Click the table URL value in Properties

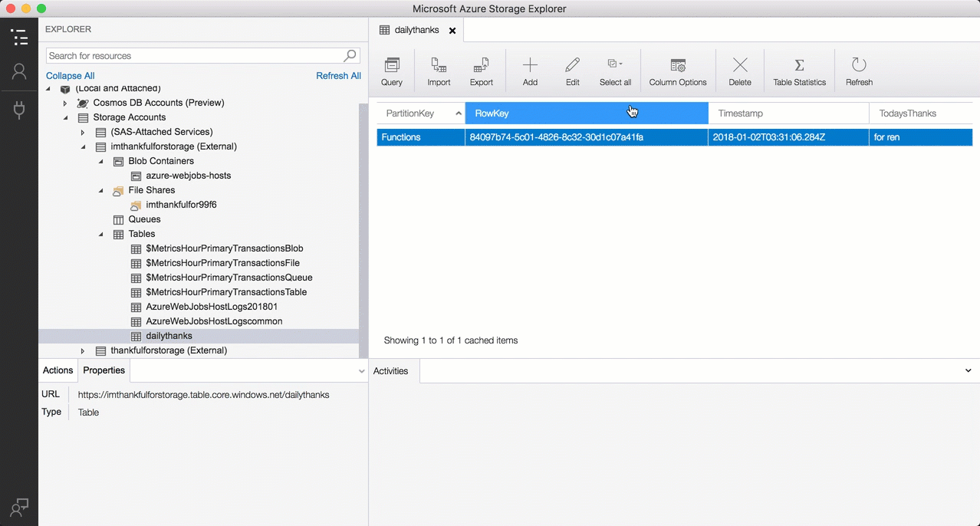coord(204,395)
